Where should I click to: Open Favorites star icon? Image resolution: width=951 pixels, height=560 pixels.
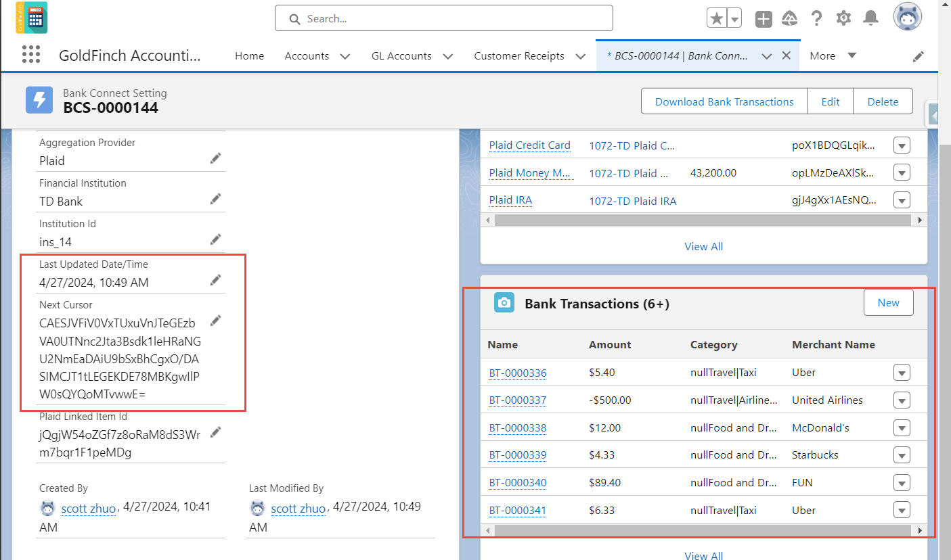(x=716, y=18)
